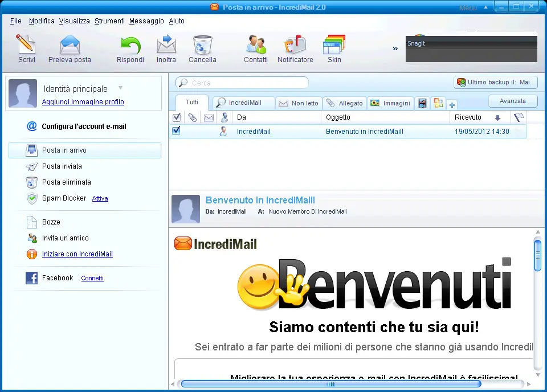Image resolution: width=547 pixels, height=392 pixels.
Task: Open the Contatti address book
Action: click(x=256, y=48)
